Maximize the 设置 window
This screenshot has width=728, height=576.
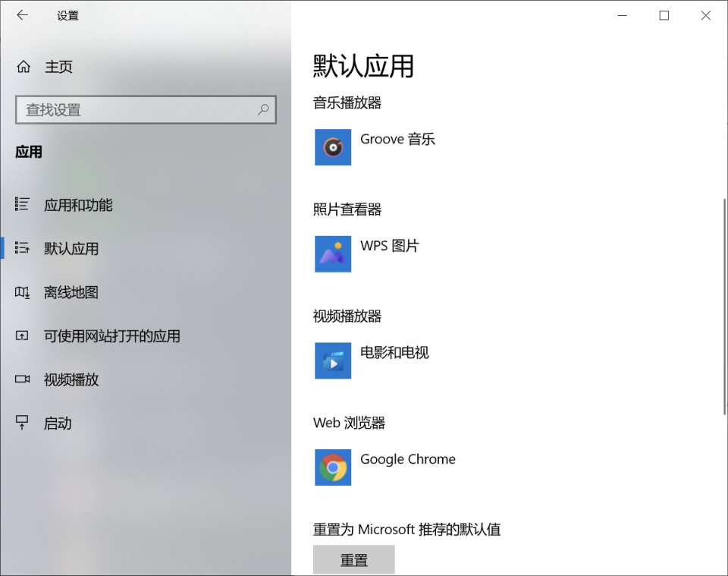pos(664,15)
